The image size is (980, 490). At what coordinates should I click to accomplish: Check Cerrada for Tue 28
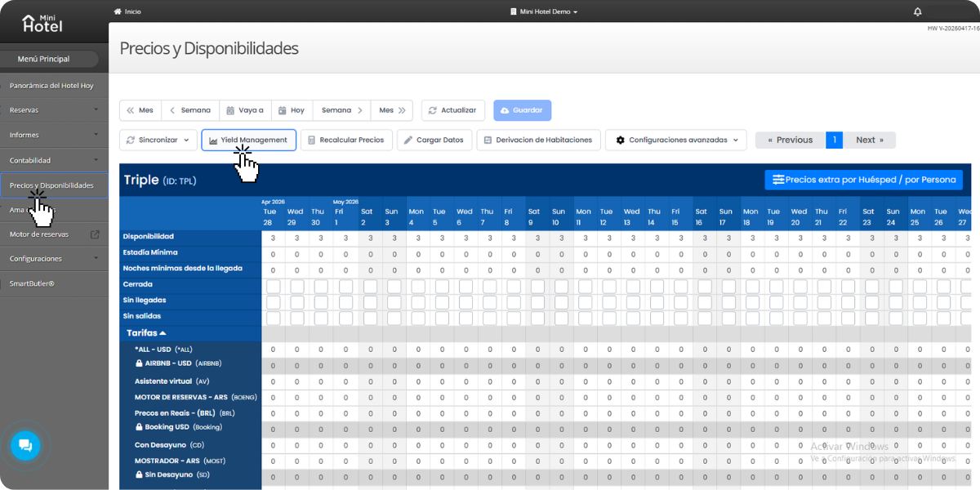(273, 287)
